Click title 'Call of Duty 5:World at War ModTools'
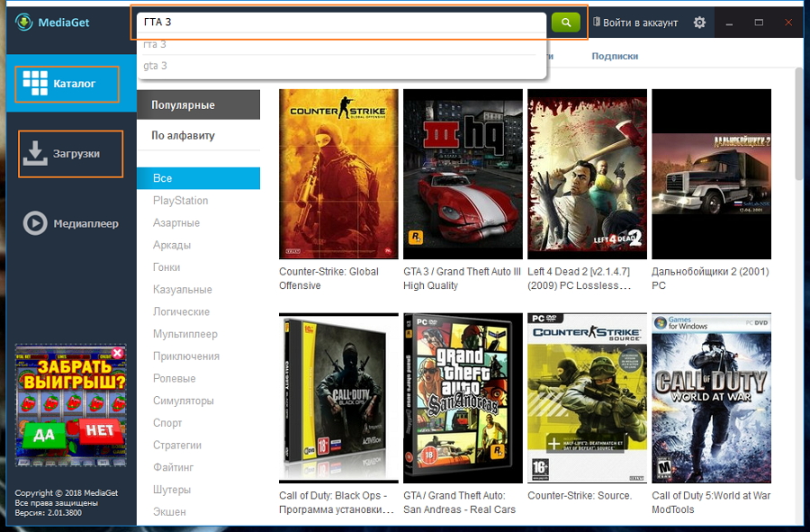This screenshot has width=810, height=532. pyautogui.click(x=711, y=502)
